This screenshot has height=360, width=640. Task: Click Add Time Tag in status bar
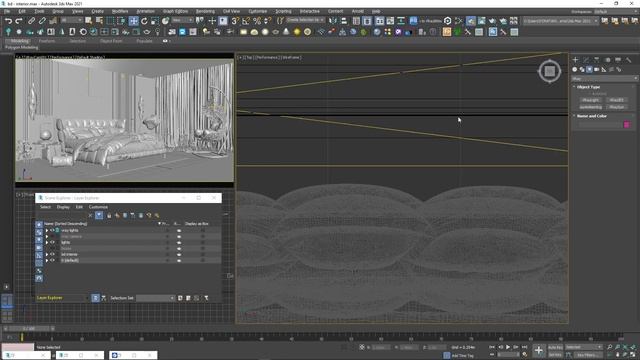462,356
